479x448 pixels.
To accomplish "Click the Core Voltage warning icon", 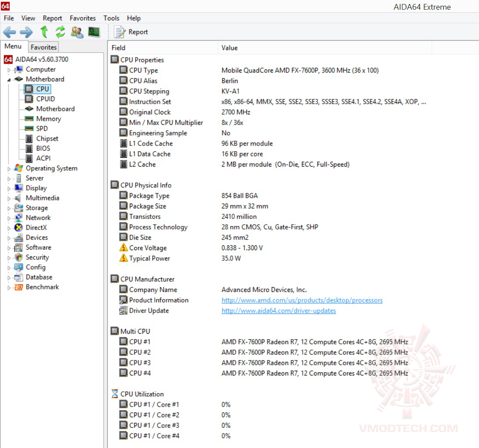I will point(124,248).
